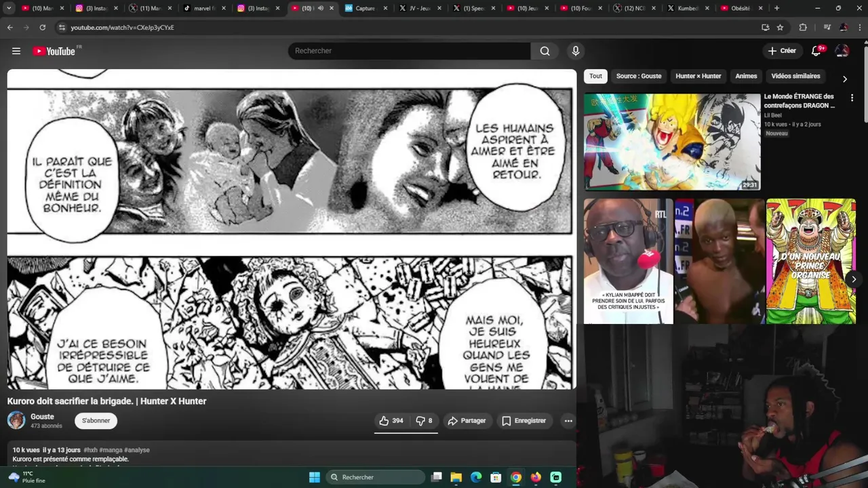Screen dimensions: 868x488
Task: Switch to the marvel TikTok tab
Action: pyautogui.click(x=204, y=8)
